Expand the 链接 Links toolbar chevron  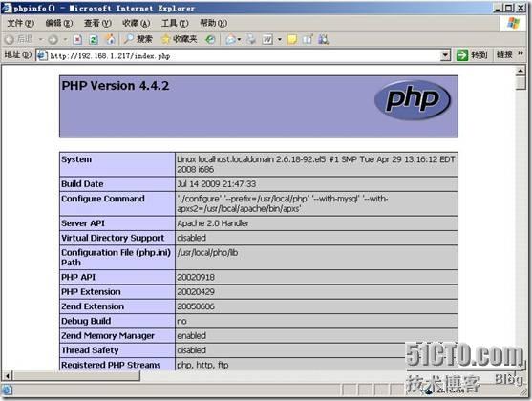pyautogui.click(x=521, y=53)
